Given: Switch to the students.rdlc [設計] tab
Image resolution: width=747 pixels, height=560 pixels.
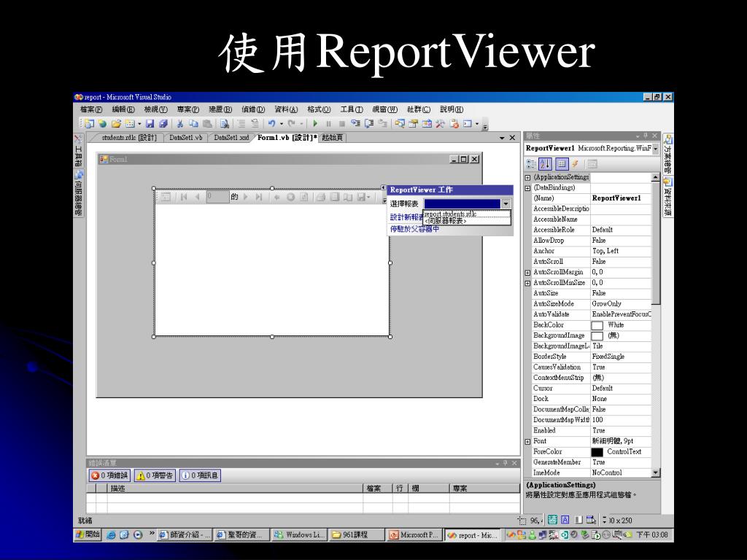Looking at the screenshot, I should tap(128, 138).
